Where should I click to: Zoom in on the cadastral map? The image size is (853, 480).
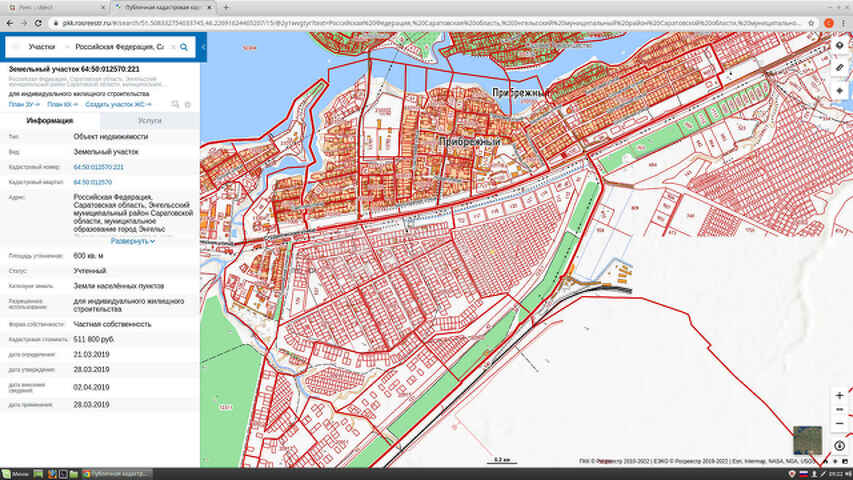tap(839, 396)
